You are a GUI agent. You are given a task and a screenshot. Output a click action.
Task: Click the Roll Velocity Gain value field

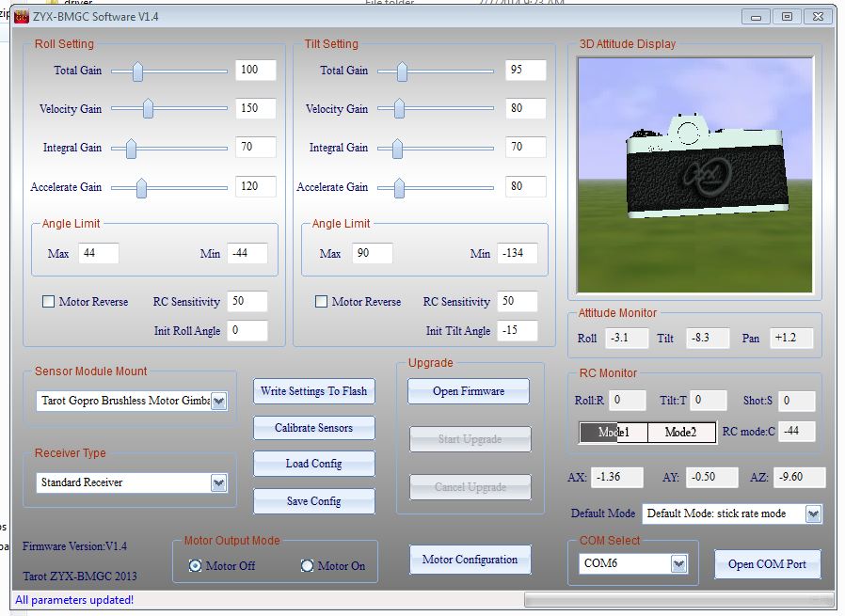(256, 108)
